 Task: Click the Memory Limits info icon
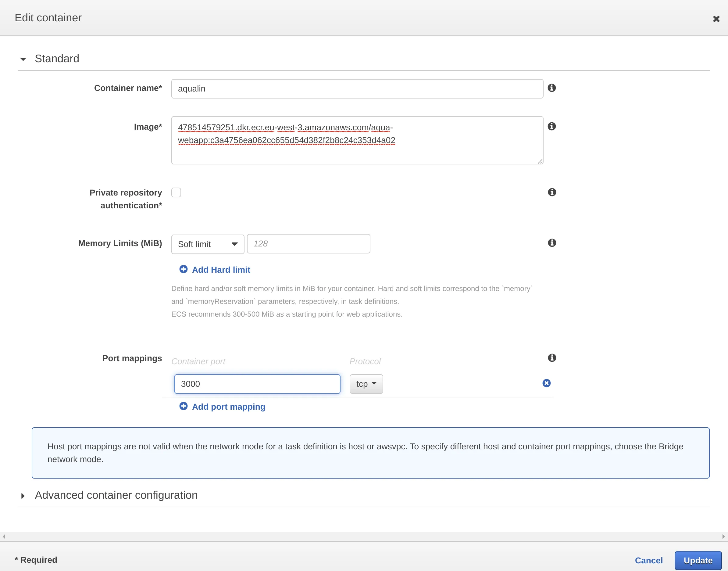(x=551, y=243)
